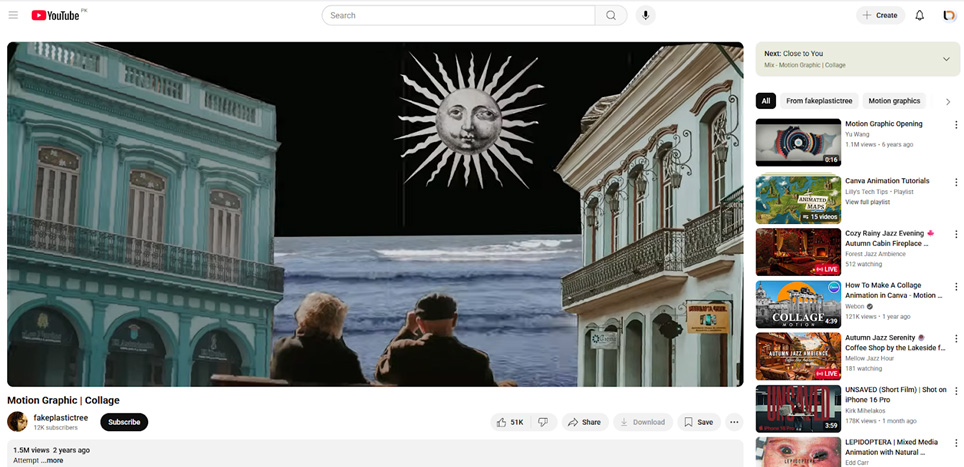Subscribe to fakeplastictree channel

coord(124,422)
